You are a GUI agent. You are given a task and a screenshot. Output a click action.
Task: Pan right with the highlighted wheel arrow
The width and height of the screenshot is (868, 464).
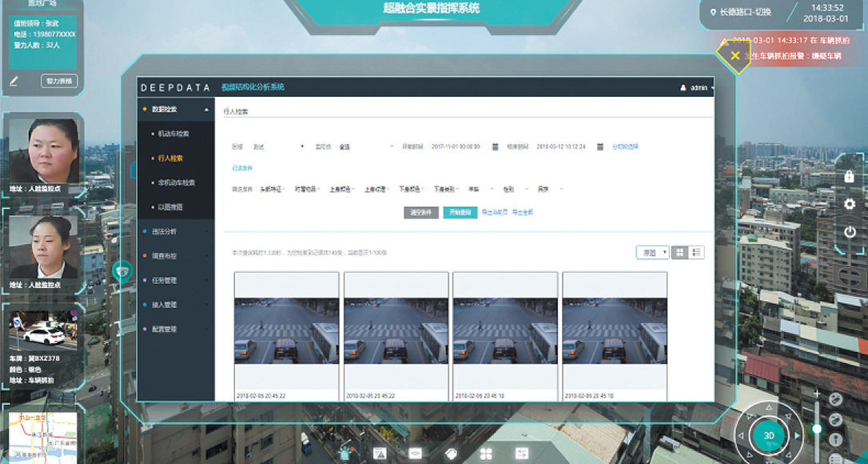(x=797, y=435)
